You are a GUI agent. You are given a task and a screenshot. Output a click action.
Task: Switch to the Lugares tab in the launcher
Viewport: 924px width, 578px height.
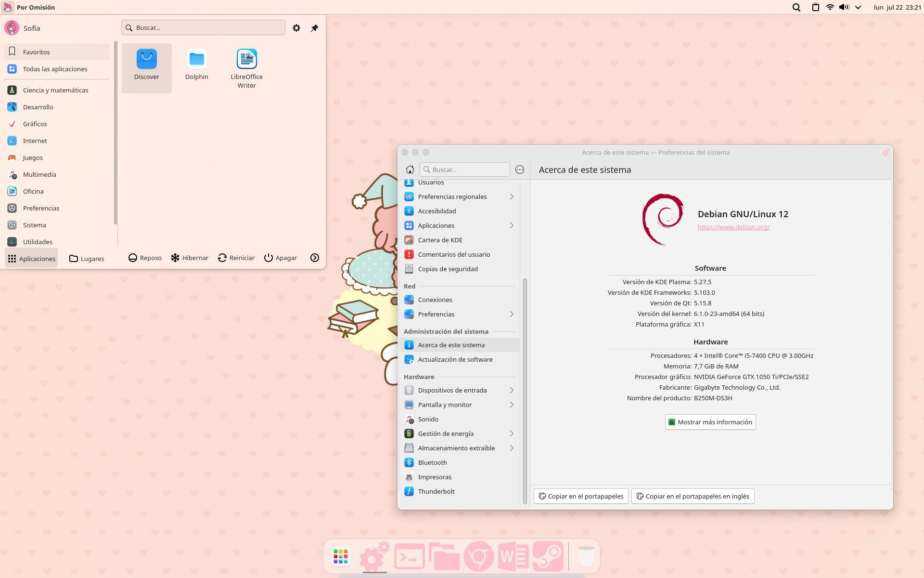tap(86, 258)
